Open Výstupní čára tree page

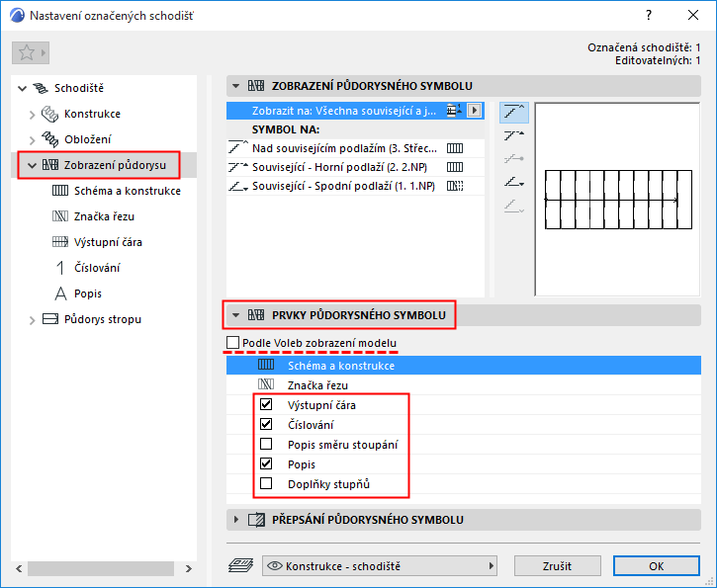tap(108, 242)
